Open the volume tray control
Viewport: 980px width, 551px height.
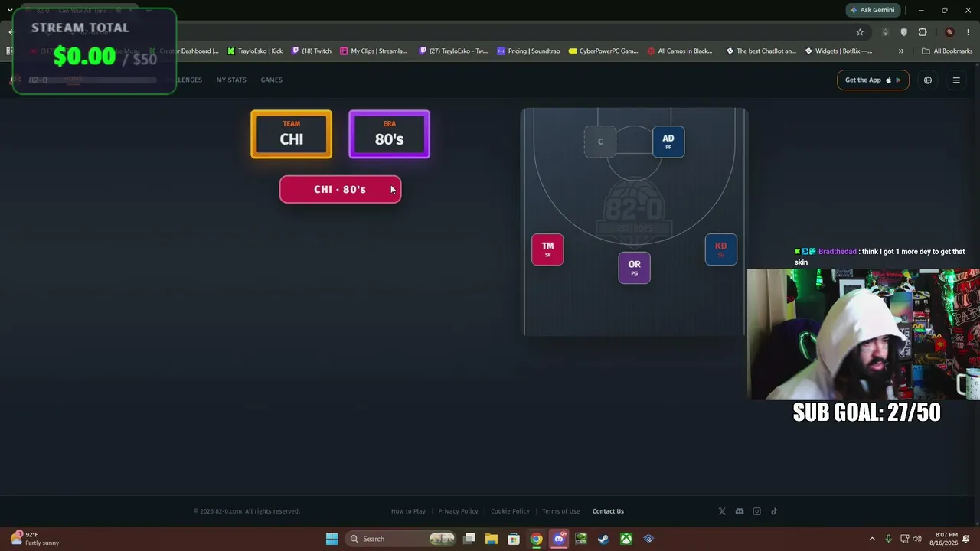click(x=917, y=539)
